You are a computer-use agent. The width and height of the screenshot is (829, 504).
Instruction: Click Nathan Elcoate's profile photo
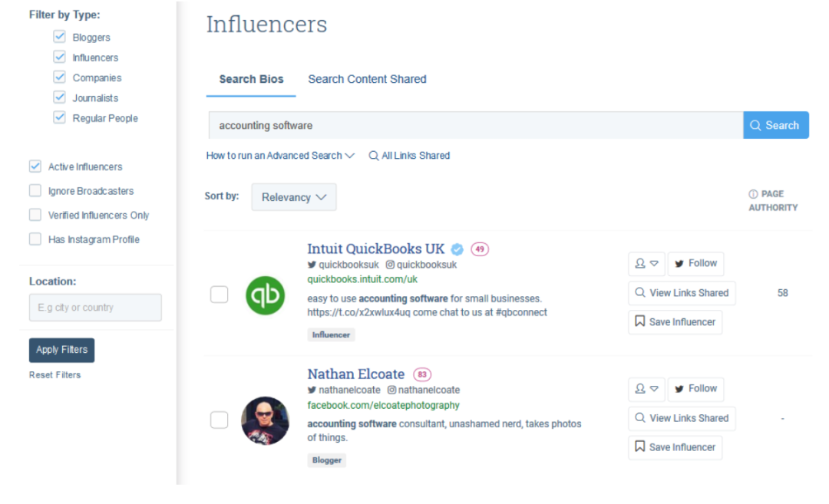265,421
